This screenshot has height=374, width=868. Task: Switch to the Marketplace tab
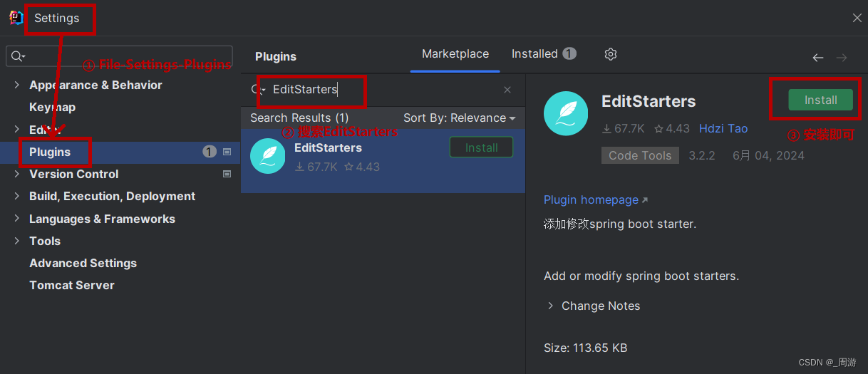(x=455, y=54)
